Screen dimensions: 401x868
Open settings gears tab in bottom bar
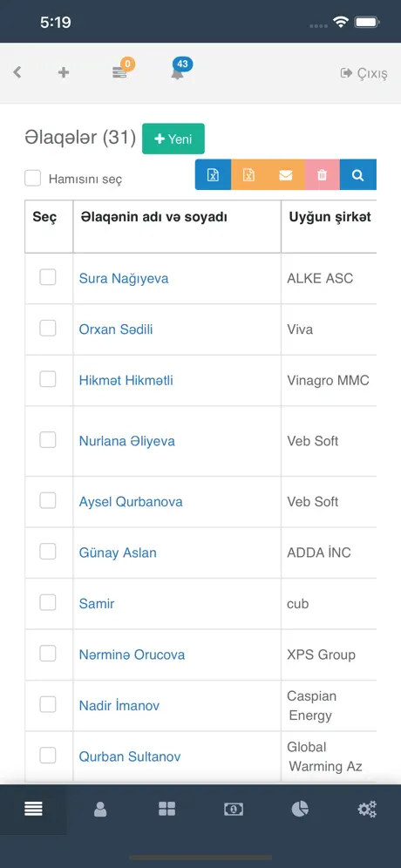tap(367, 810)
